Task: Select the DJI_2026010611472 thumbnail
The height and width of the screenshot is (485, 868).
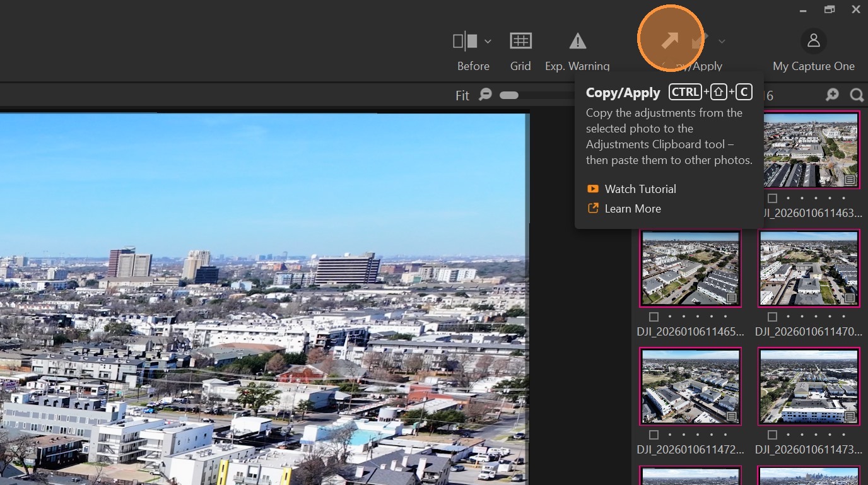Action: pyautogui.click(x=691, y=386)
